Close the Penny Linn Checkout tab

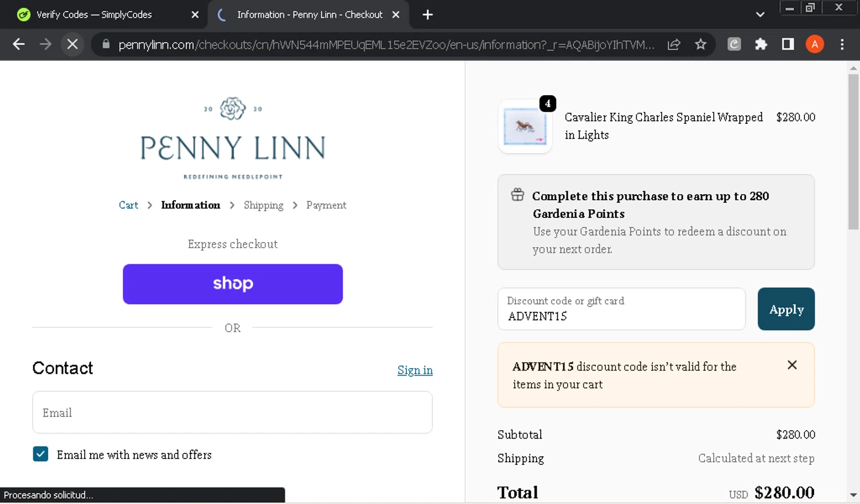pyautogui.click(x=396, y=15)
